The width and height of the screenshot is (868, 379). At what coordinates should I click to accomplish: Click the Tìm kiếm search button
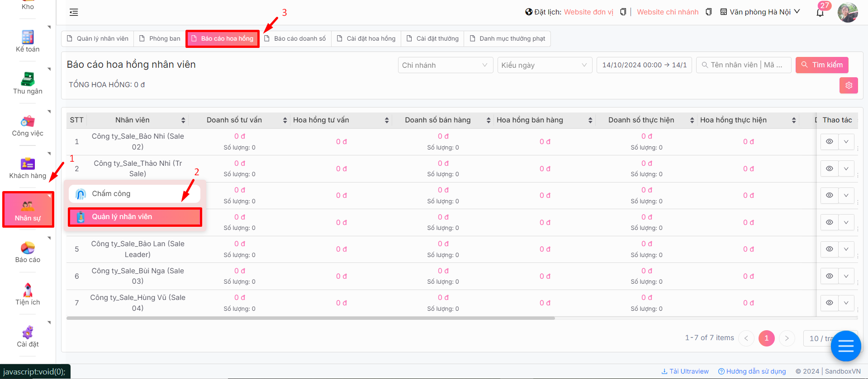pyautogui.click(x=821, y=65)
